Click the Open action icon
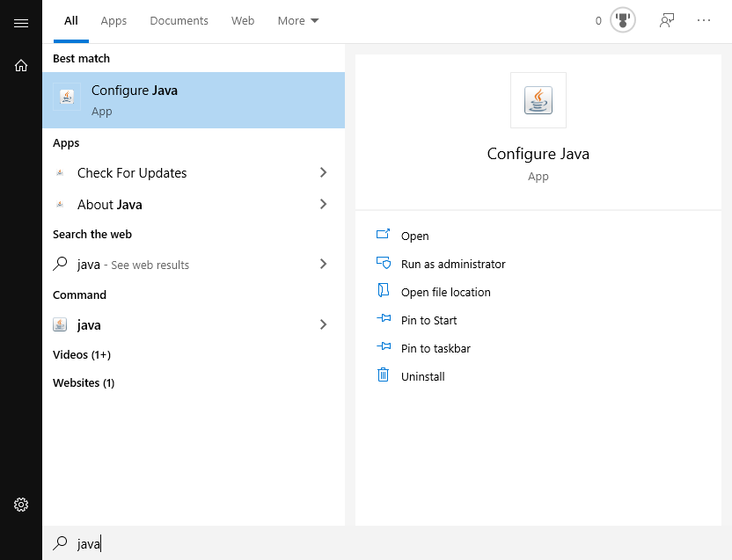 pyautogui.click(x=383, y=234)
